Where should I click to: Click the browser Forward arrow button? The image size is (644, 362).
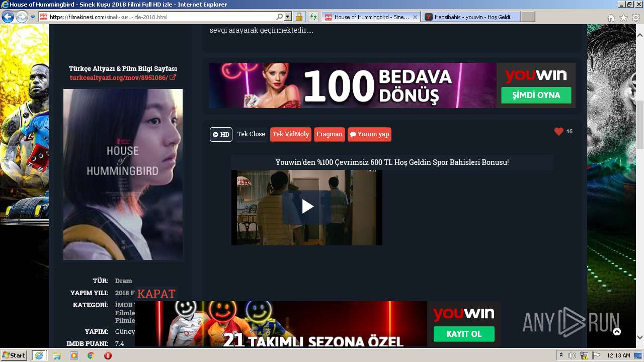point(22,17)
